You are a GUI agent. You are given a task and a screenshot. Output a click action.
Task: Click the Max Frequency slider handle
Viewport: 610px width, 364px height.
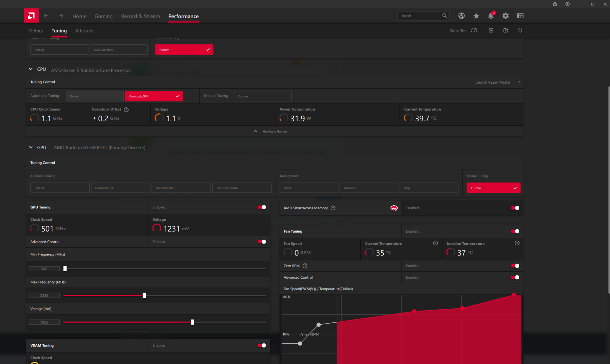click(144, 295)
